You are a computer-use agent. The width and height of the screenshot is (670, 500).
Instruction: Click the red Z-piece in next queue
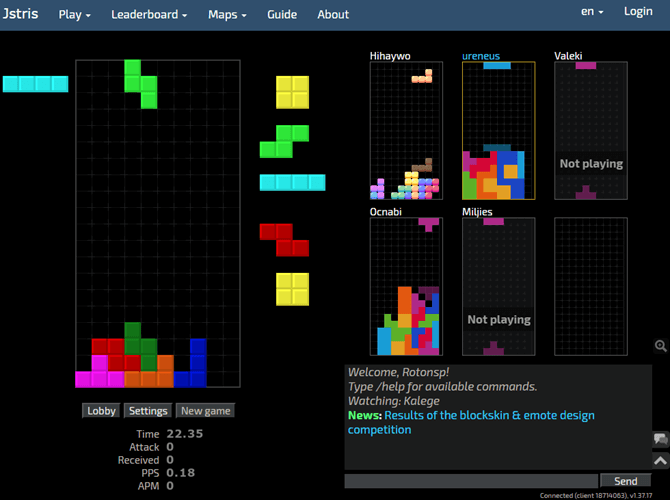285,240
